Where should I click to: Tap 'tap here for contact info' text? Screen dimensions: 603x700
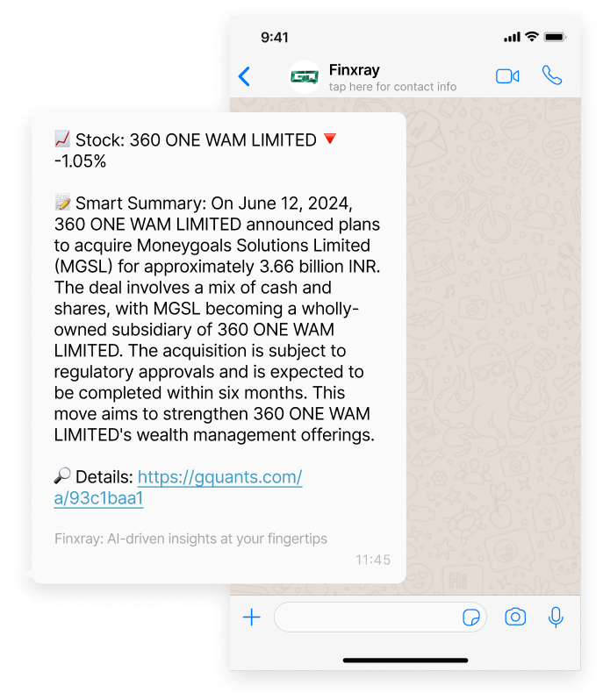(392, 87)
